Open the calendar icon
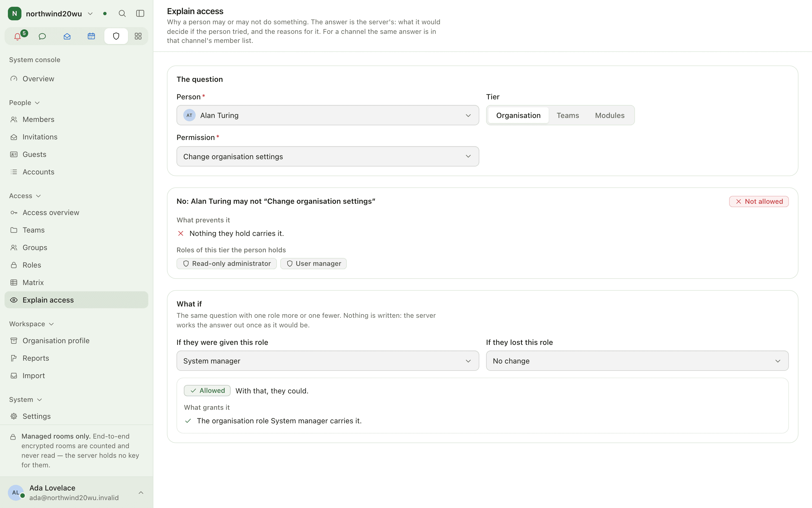 click(x=91, y=36)
